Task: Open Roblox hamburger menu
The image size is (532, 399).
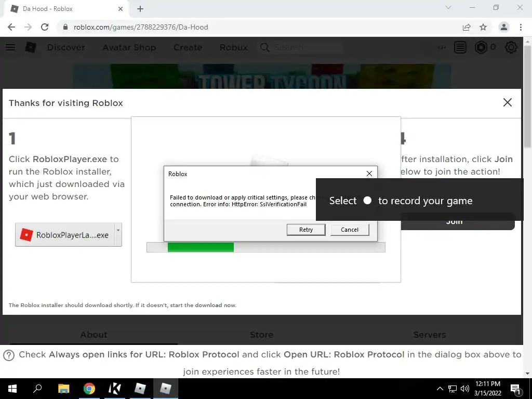Action: (x=10, y=47)
